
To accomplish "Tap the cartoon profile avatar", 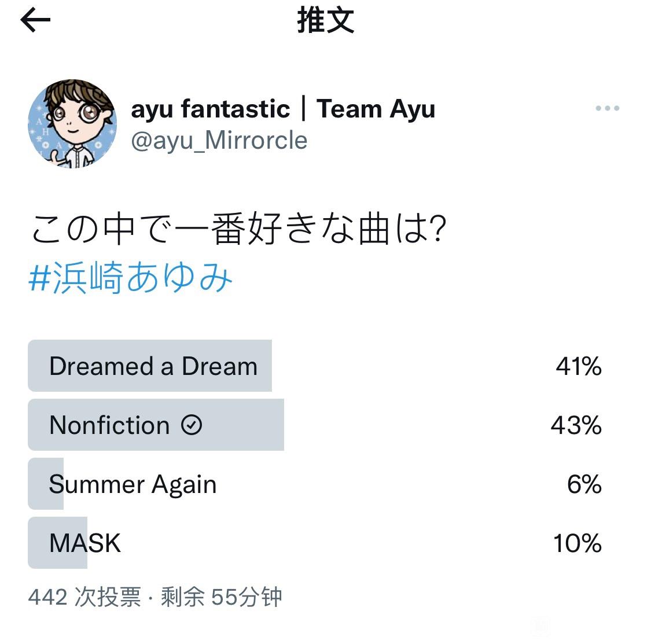I will tap(72, 124).
